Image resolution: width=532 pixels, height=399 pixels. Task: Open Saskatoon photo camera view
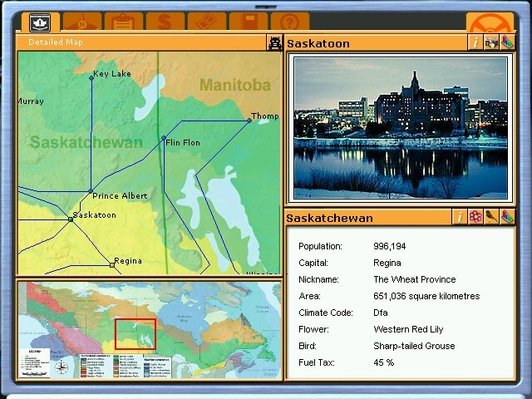(491, 42)
